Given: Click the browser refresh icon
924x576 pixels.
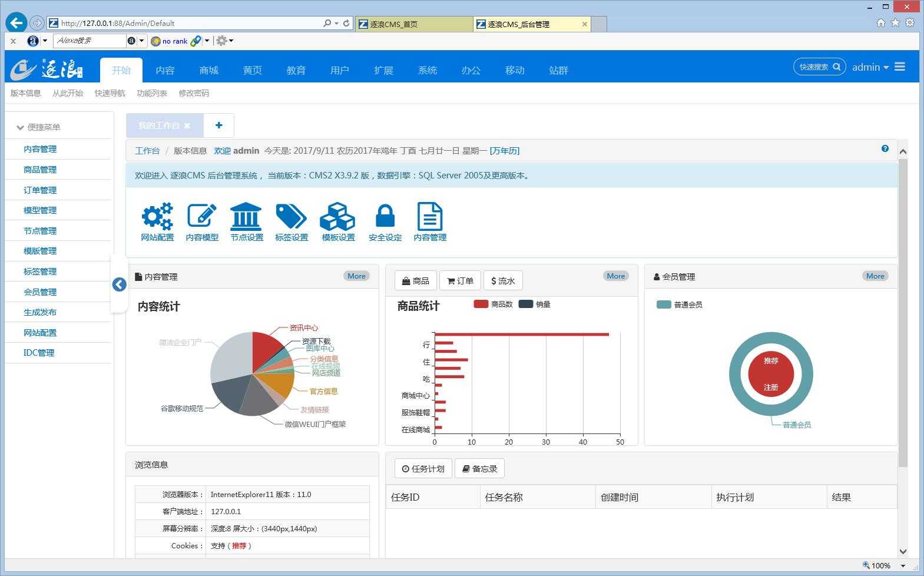Looking at the screenshot, I should click(x=346, y=23).
